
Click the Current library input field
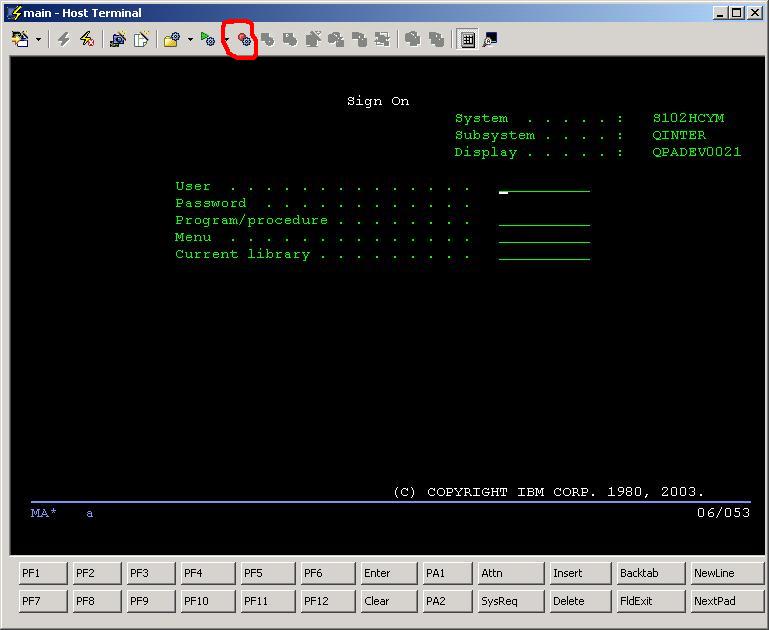click(544, 254)
